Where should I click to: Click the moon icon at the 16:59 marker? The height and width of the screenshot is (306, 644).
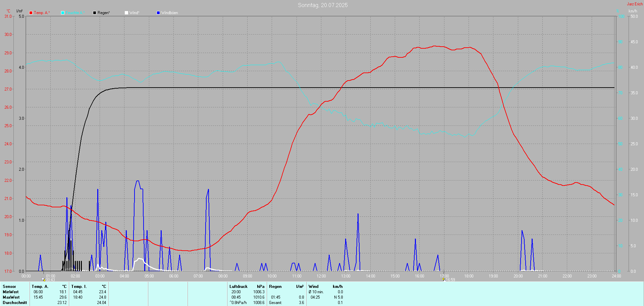443,279
